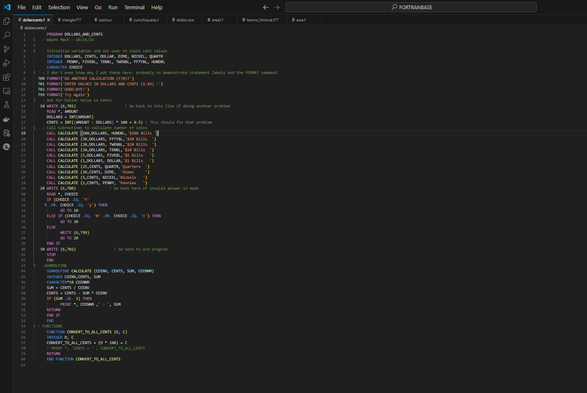This screenshot has height=393, width=587.
Task: Open the Go menu
Action: tap(98, 7)
